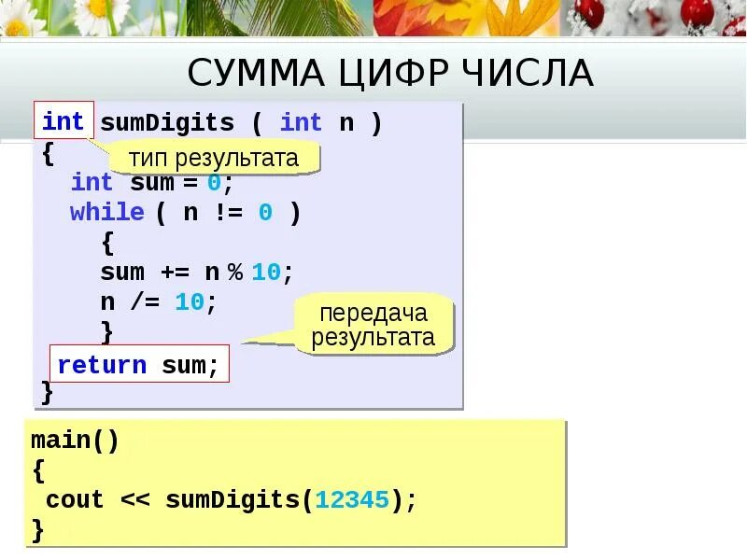Click the boxed "return sum;" statement

click(x=139, y=364)
